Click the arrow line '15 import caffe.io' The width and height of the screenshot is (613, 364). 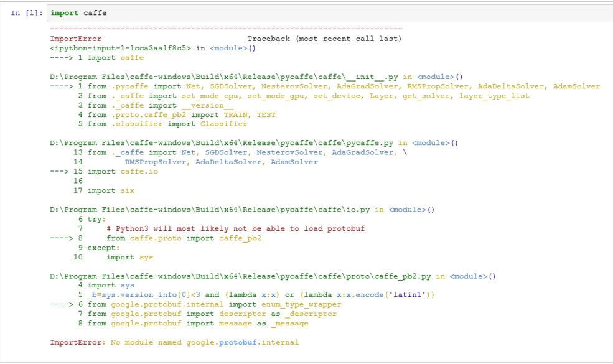pos(103,172)
